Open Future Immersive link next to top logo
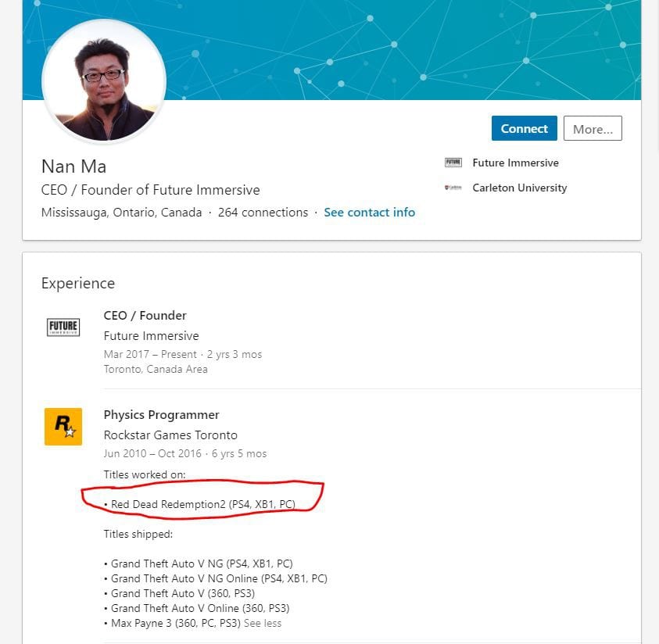 [515, 163]
